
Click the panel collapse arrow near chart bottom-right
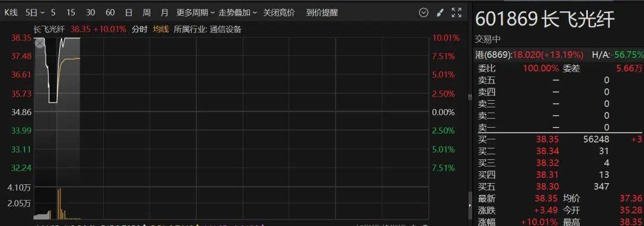pyautogui.click(x=470, y=205)
